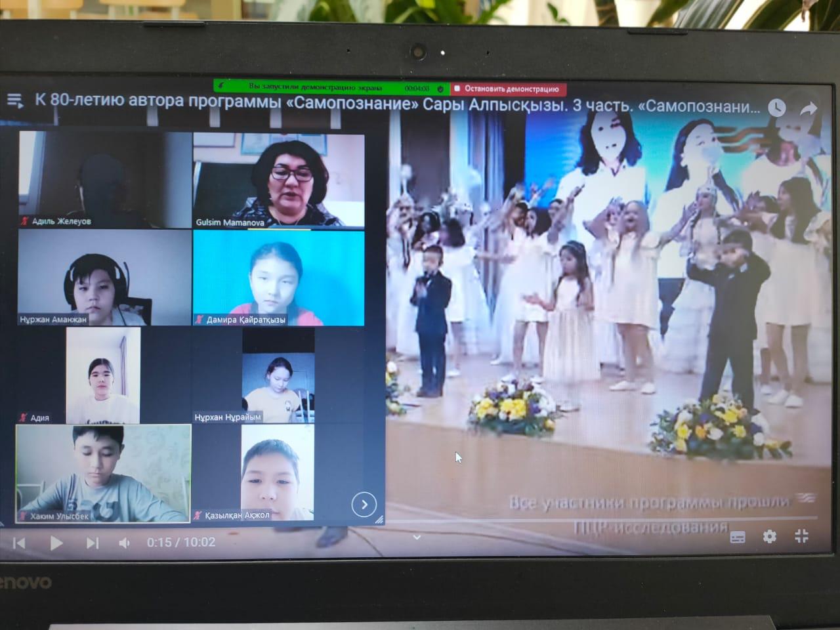The width and height of the screenshot is (840, 630).
Task: Click the green screen sharing status bar
Action: [x=328, y=87]
